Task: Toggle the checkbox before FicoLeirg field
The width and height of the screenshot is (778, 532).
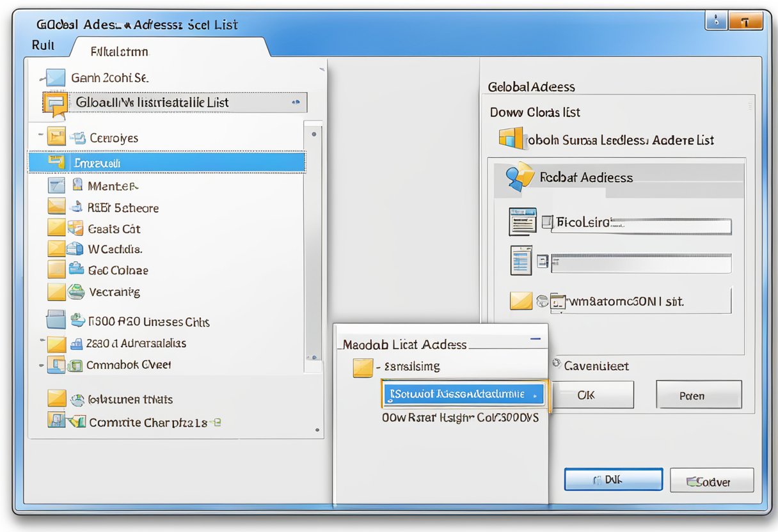Action: coord(546,223)
